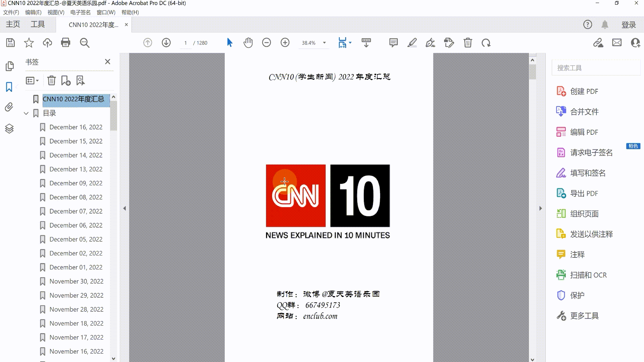Screen dimensions: 644x362
Task: Open 视图(V) menu
Action: pyautogui.click(x=56, y=12)
